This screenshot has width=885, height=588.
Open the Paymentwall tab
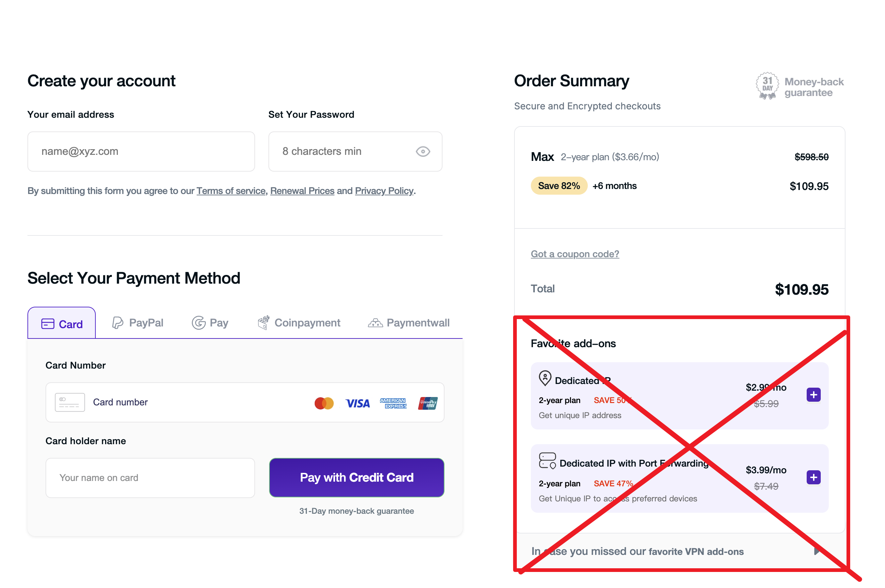(x=408, y=322)
